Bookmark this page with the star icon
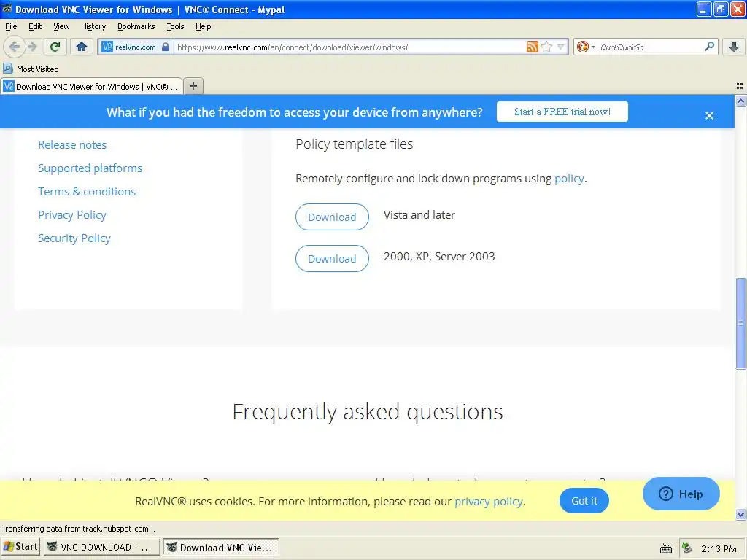The width and height of the screenshot is (747, 560). pos(546,47)
